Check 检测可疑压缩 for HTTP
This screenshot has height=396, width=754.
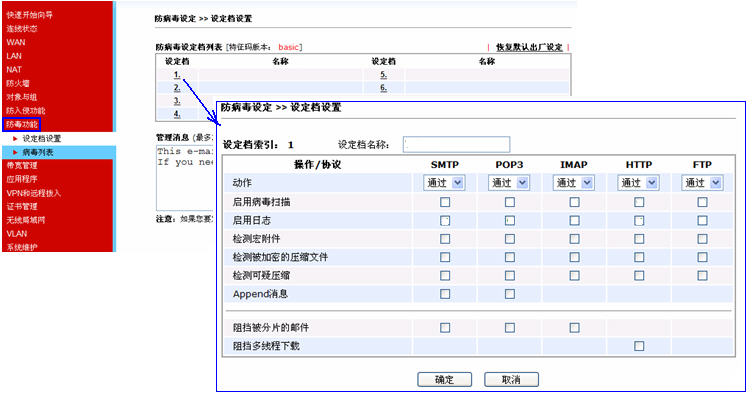click(639, 276)
